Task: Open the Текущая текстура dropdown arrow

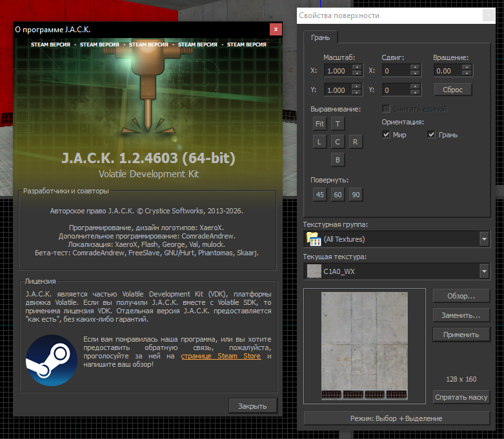Action: (484, 271)
